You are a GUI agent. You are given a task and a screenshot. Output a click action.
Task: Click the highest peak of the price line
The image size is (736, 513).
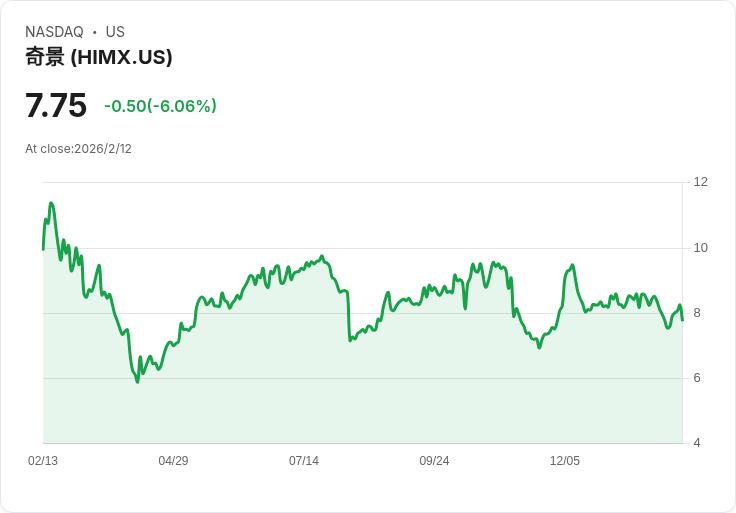[x=51, y=203]
